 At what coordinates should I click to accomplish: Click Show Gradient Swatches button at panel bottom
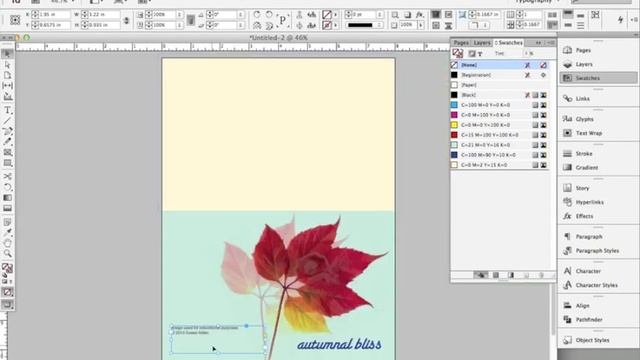(511, 276)
